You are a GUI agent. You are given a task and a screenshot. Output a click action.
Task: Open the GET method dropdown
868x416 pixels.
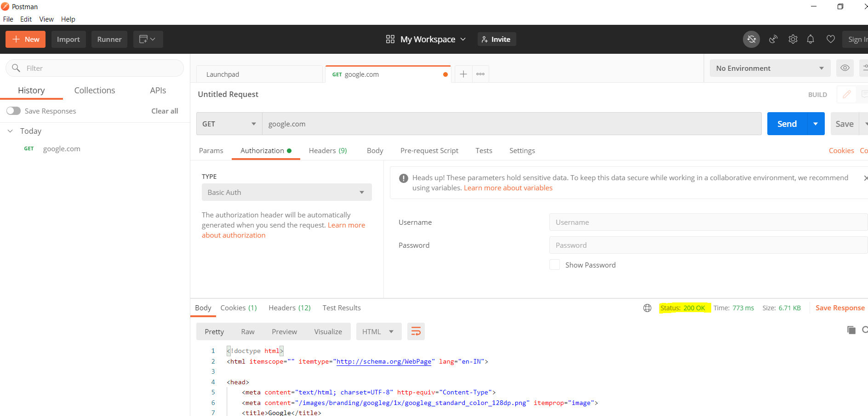point(229,124)
